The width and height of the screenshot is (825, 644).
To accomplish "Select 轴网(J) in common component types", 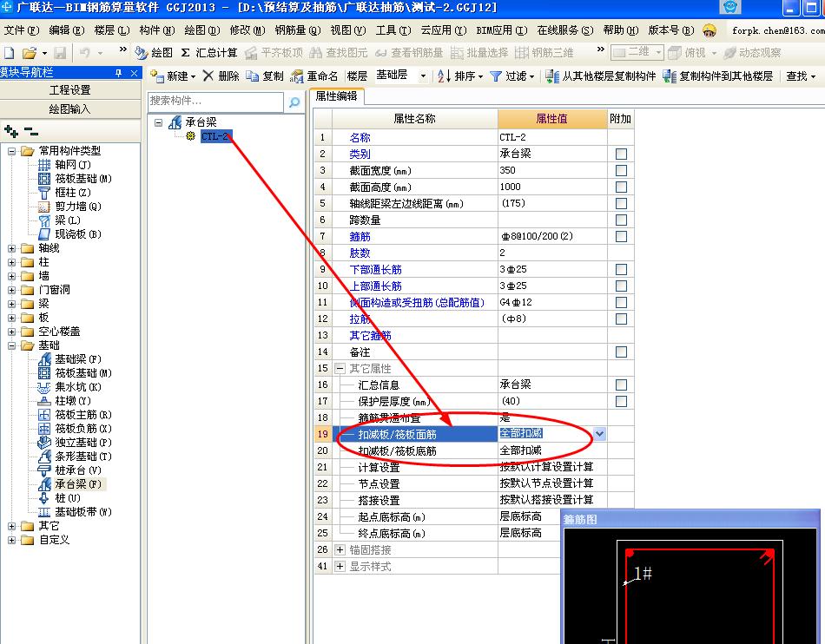I will pyautogui.click(x=65, y=165).
